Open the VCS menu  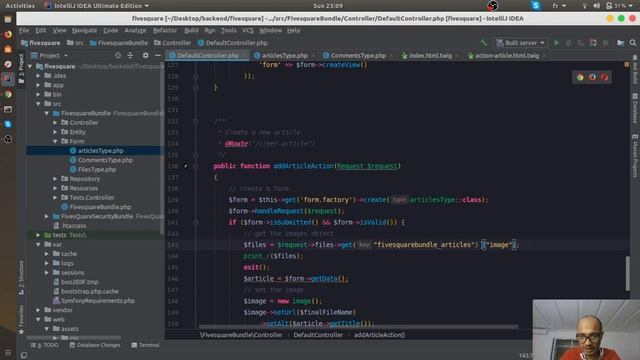pos(248,30)
